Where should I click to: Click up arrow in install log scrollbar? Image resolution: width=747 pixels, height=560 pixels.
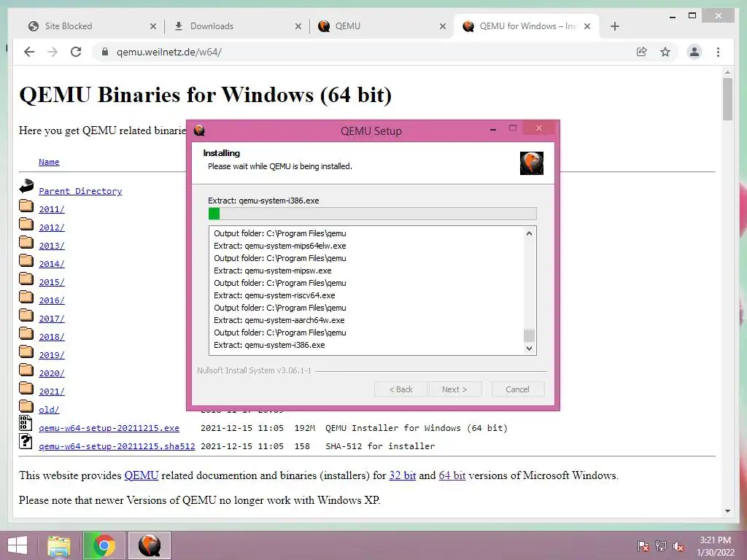(529, 233)
